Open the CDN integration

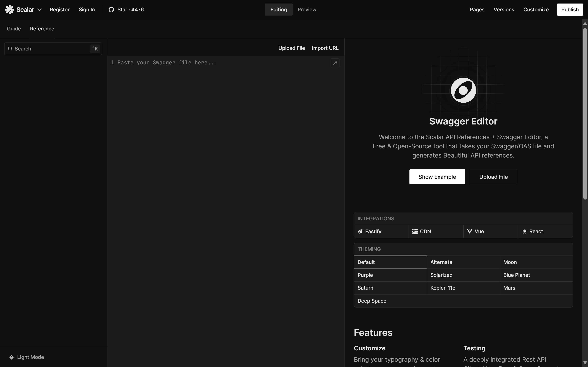(x=436, y=231)
